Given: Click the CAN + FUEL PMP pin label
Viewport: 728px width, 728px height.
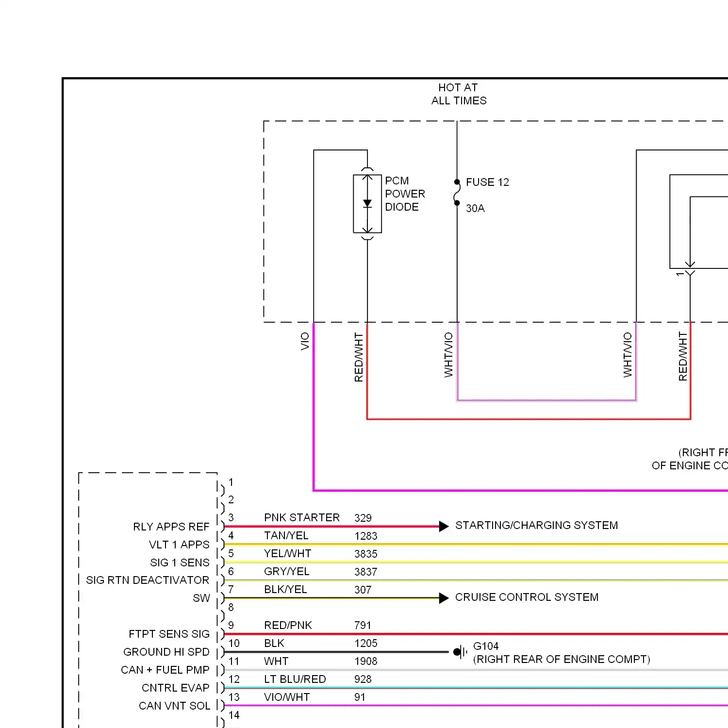Looking at the screenshot, I should pyautogui.click(x=165, y=670).
